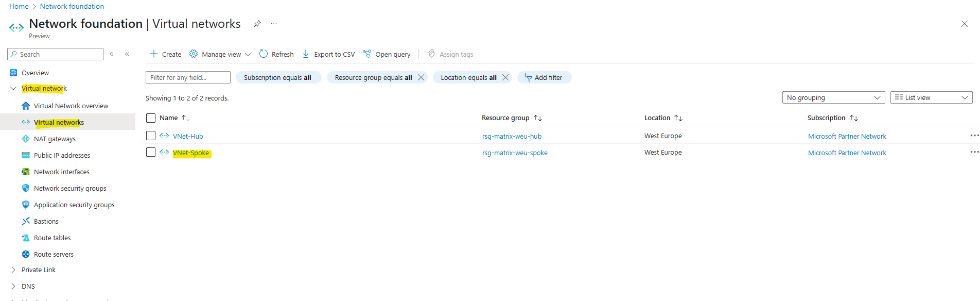Select all rows checkbox in header
Viewport: 980px width, 301px height.
coord(151,118)
